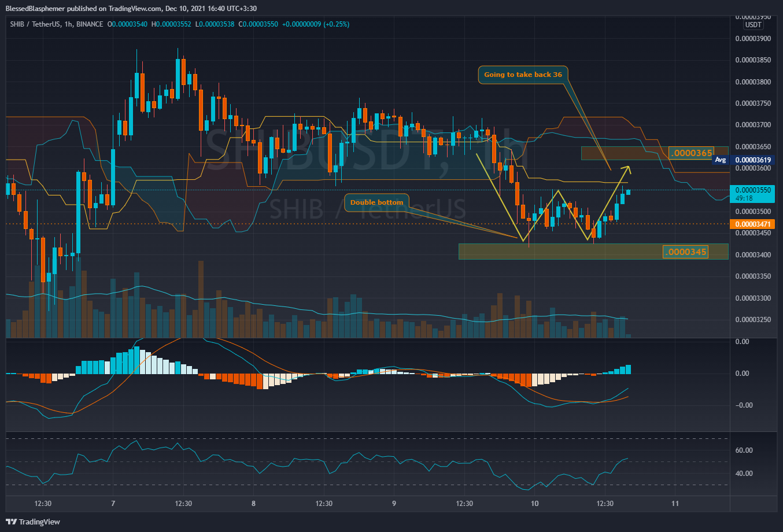Click the 0.00003600 price axis label
The height and width of the screenshot is (532, 783).
click(x=752, y=168)
